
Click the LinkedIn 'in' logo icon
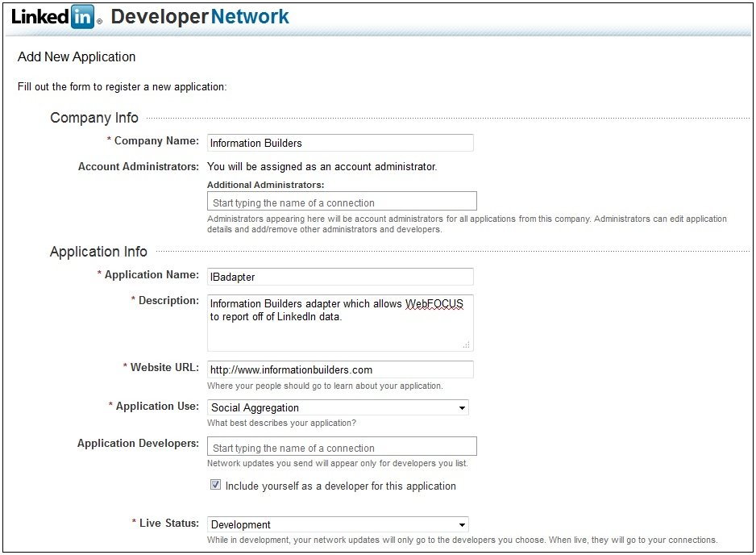tap(82, 18)
